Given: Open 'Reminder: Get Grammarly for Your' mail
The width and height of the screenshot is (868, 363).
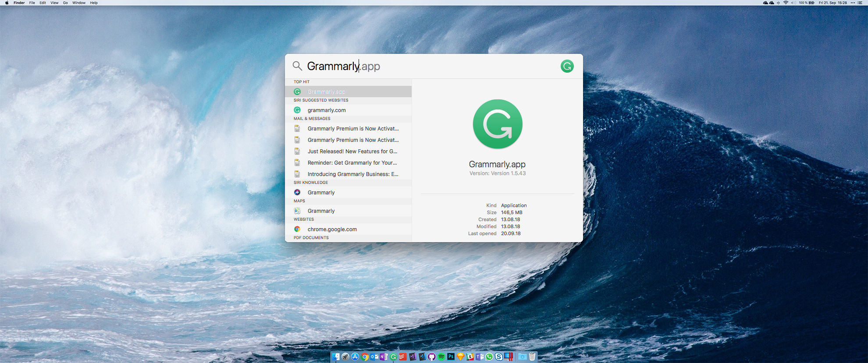Looking at the screenshot, I should pos(349,162).
